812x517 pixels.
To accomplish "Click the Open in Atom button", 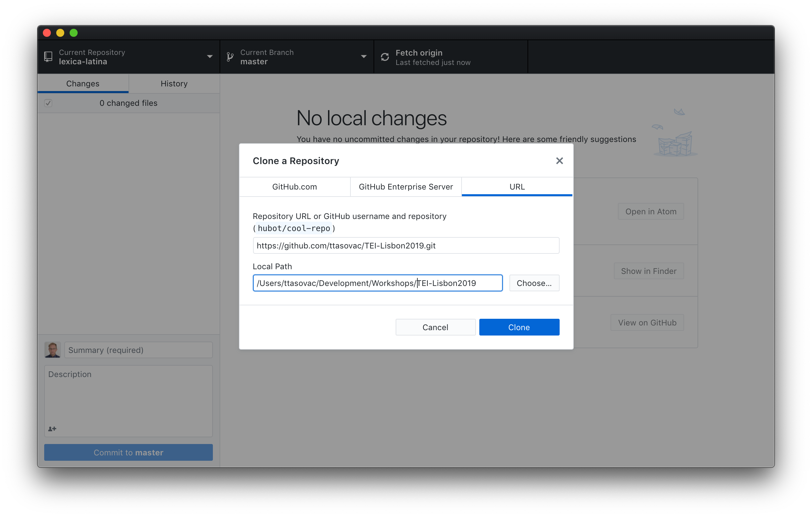I will pyautogui.click(x=650, y=211).
